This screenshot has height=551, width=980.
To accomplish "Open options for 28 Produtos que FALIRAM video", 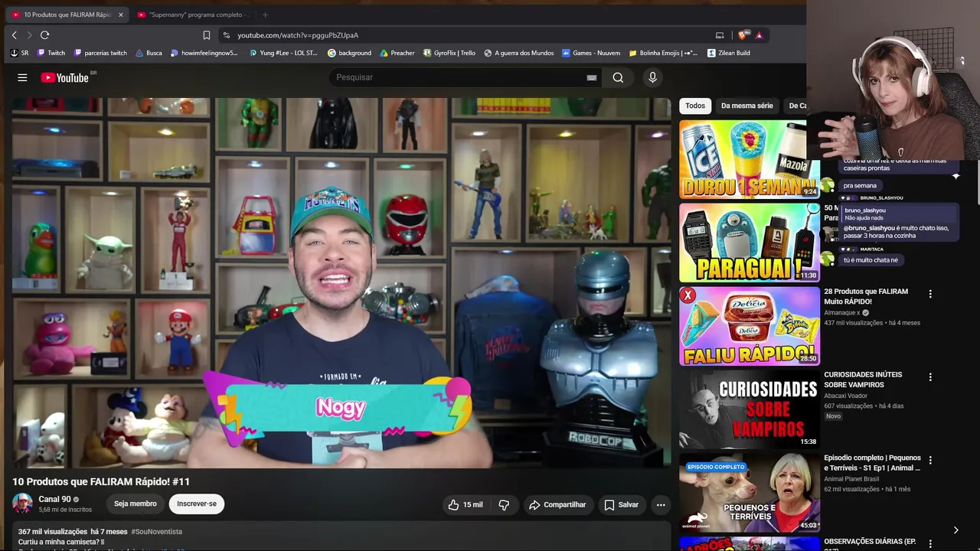I will (x=930, y=294).
